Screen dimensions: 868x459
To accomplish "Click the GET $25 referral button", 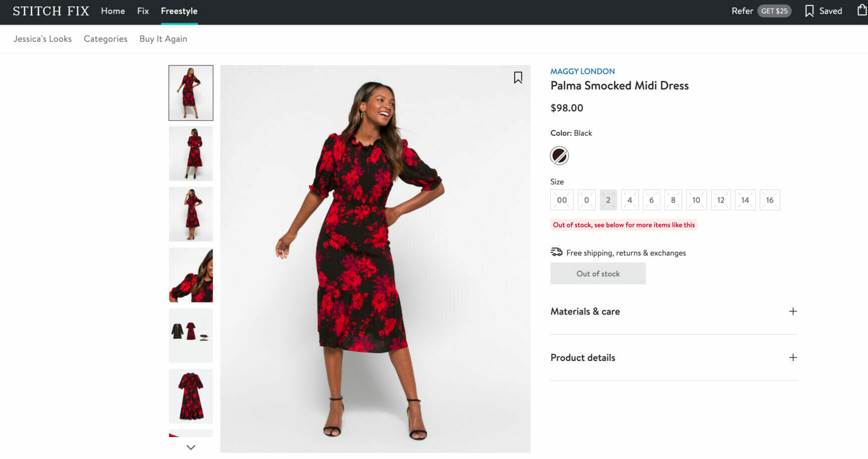I will (774, 11).
